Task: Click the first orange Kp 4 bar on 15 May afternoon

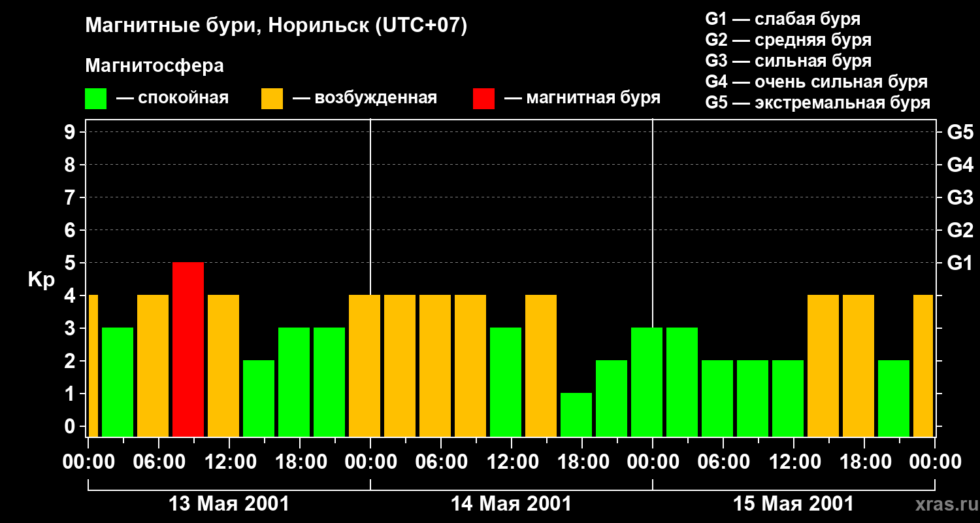Action: (823, 365)
